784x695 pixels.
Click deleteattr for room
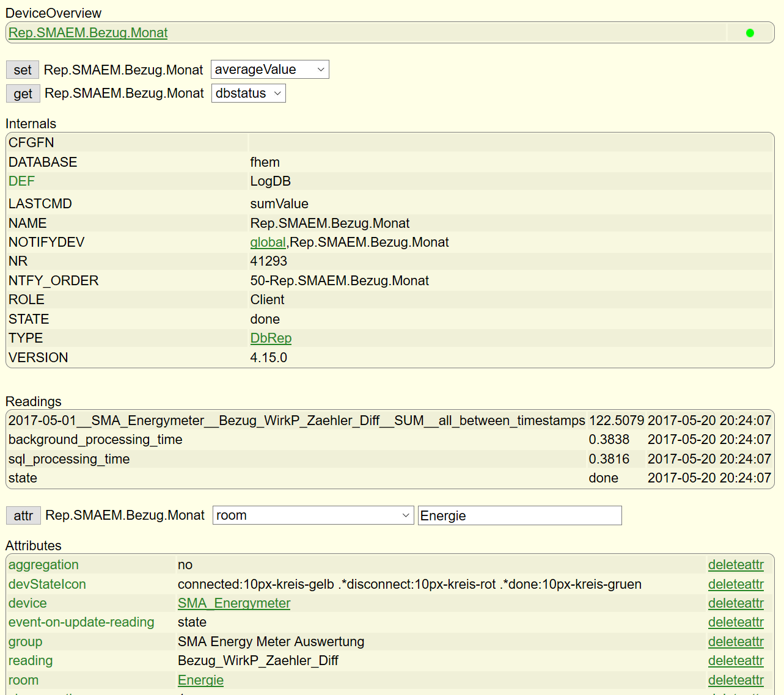coord(736,680)
